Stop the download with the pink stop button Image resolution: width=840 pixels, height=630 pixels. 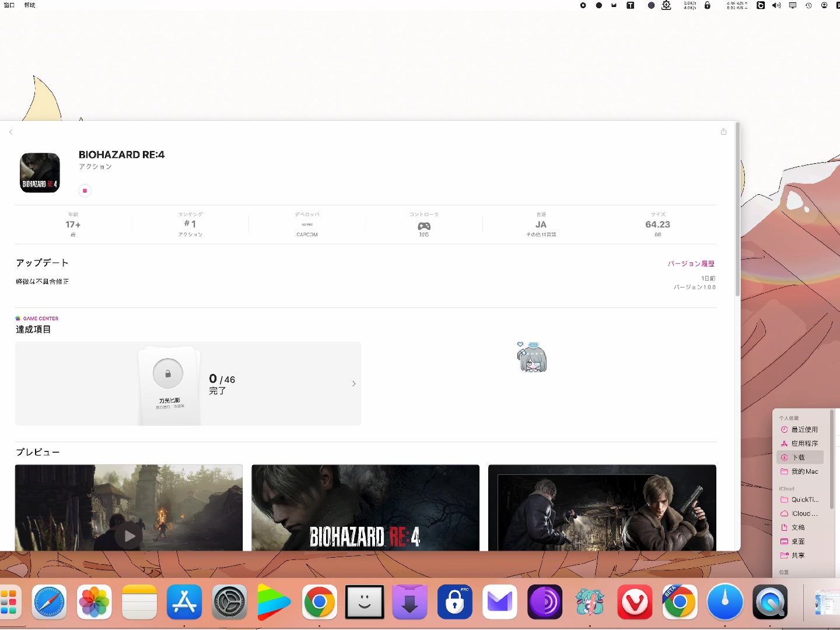[x=85, y=191]
